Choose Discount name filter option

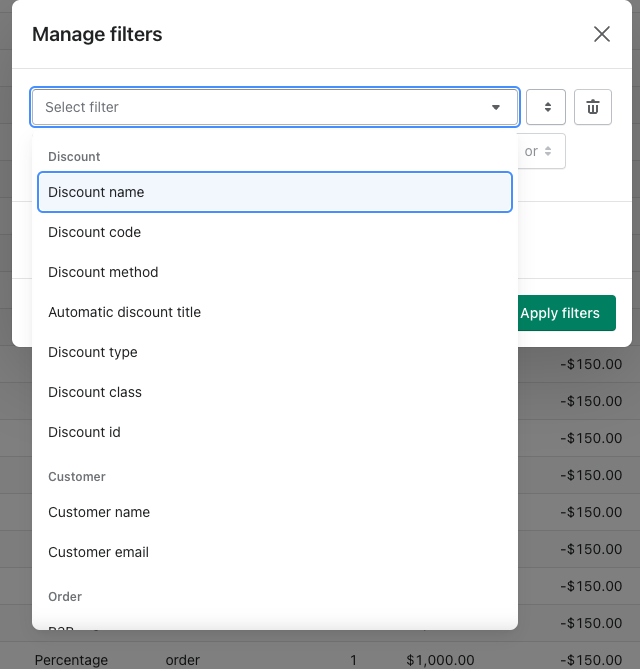click(275, 192)
